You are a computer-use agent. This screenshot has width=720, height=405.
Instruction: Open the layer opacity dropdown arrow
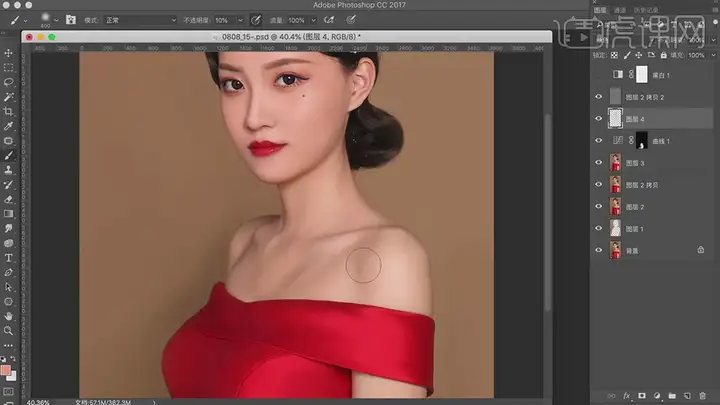(x=713, y=40)
